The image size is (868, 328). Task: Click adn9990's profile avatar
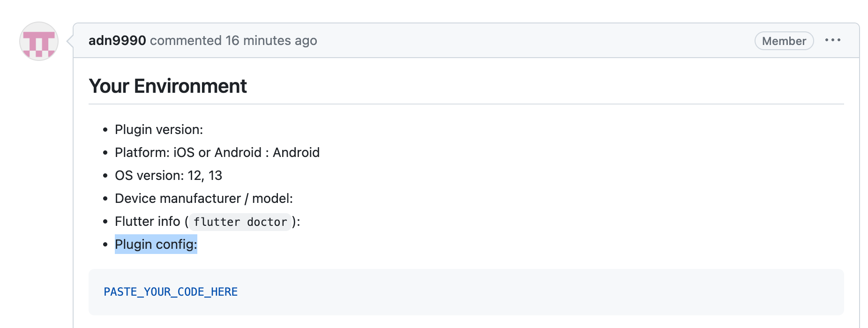pos(38,41)
